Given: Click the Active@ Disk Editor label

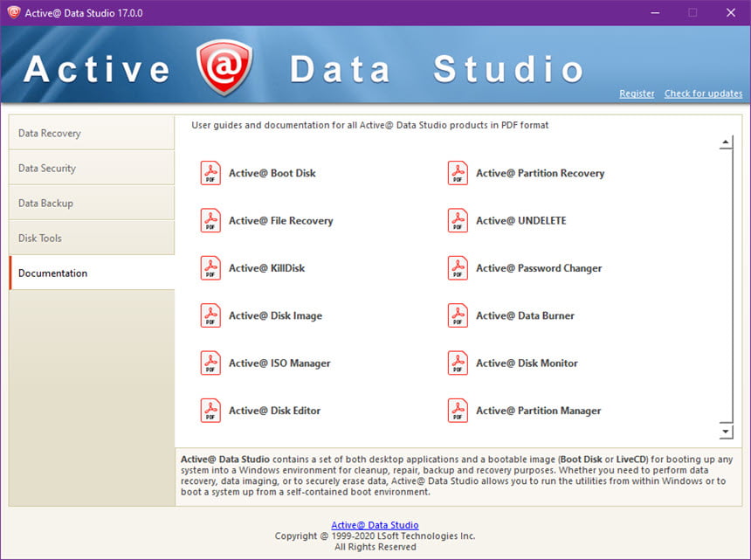Looking at the screenshot, I should pyautogui.click(x=274, y=411).
